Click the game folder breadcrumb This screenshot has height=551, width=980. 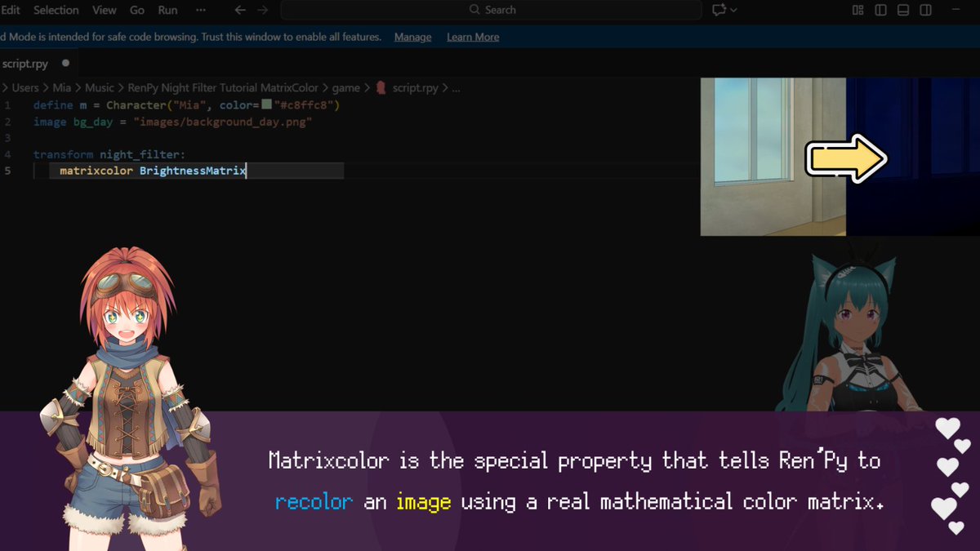(345, 87)
